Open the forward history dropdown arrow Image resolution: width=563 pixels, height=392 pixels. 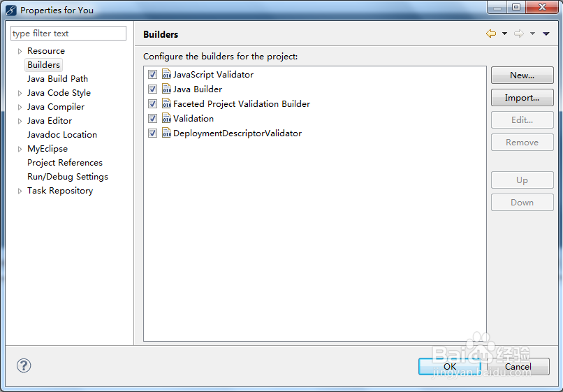pos(532,34)
